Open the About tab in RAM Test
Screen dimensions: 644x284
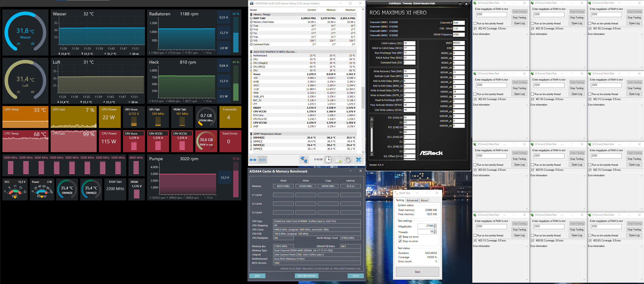tap(424, 200)
